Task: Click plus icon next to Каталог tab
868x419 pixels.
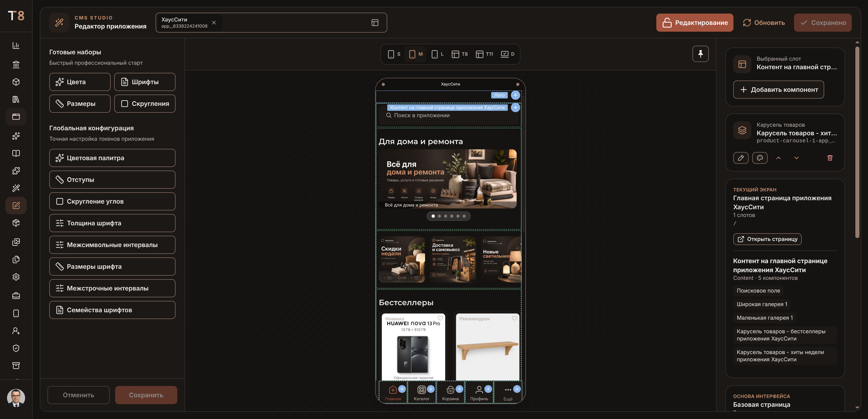Action: coord(431,389)
